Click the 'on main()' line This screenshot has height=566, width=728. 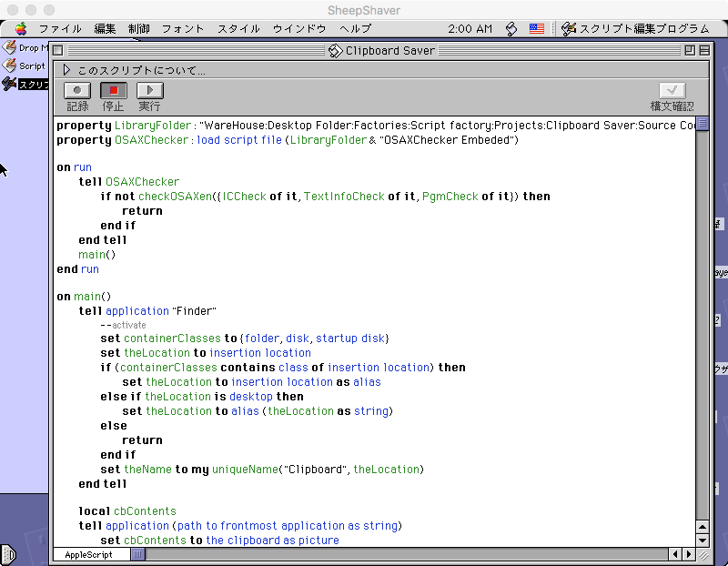pyautogui.click(x=84, y=297)
